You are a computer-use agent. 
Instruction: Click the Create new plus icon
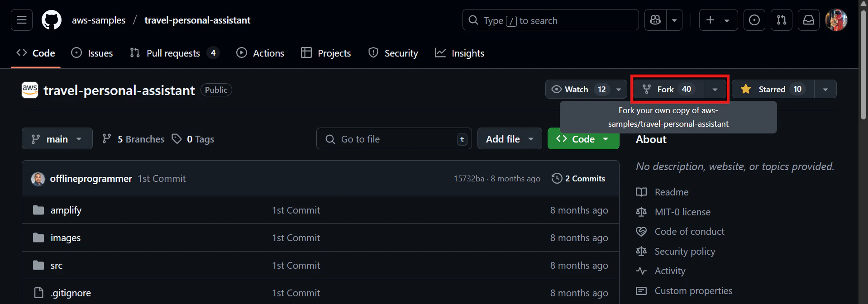point(711,20)
